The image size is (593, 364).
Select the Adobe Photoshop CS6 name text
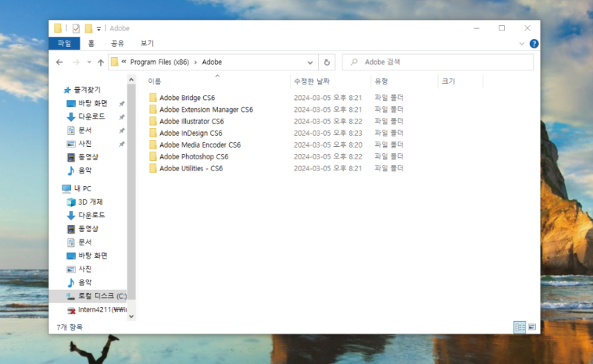193,156
